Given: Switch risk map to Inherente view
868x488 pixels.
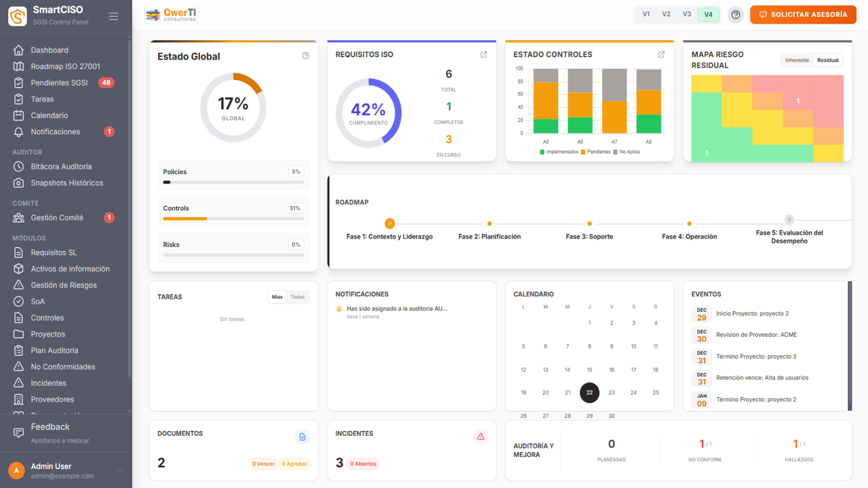Looking at the screenshot, I should click(x=797, y=60).
